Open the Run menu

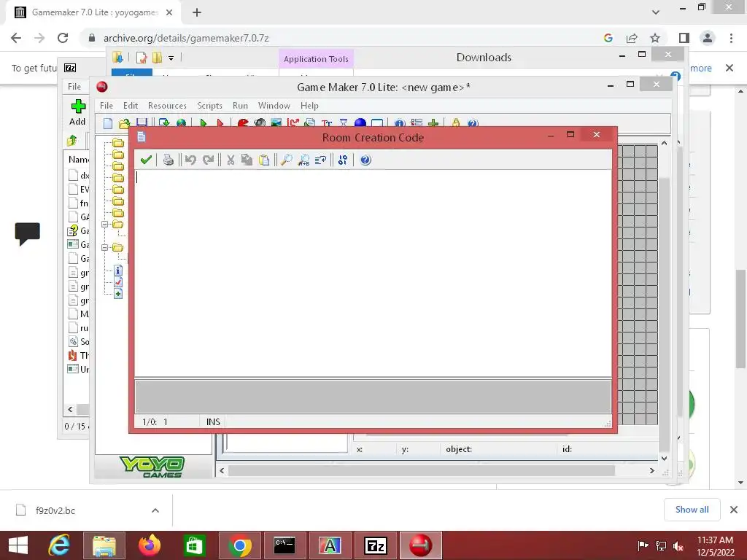point(240,106)
